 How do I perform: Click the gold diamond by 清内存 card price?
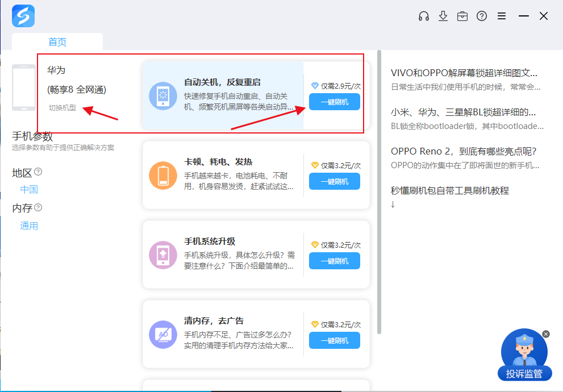tap(315, 324)
